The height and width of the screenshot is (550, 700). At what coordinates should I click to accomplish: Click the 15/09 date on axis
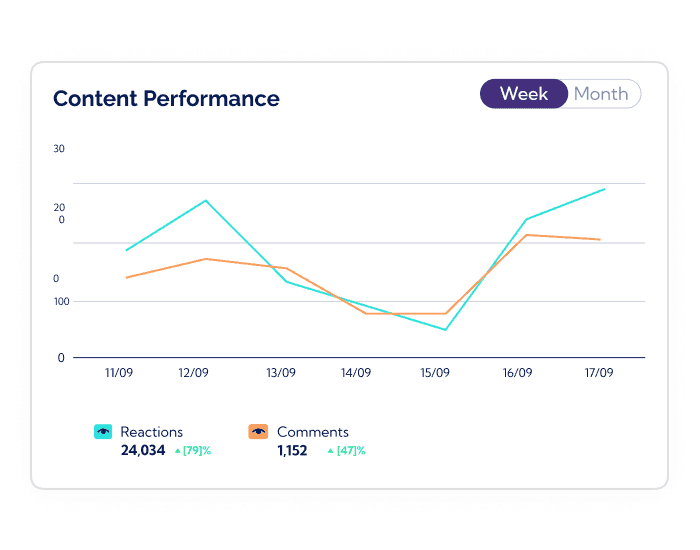435,373
